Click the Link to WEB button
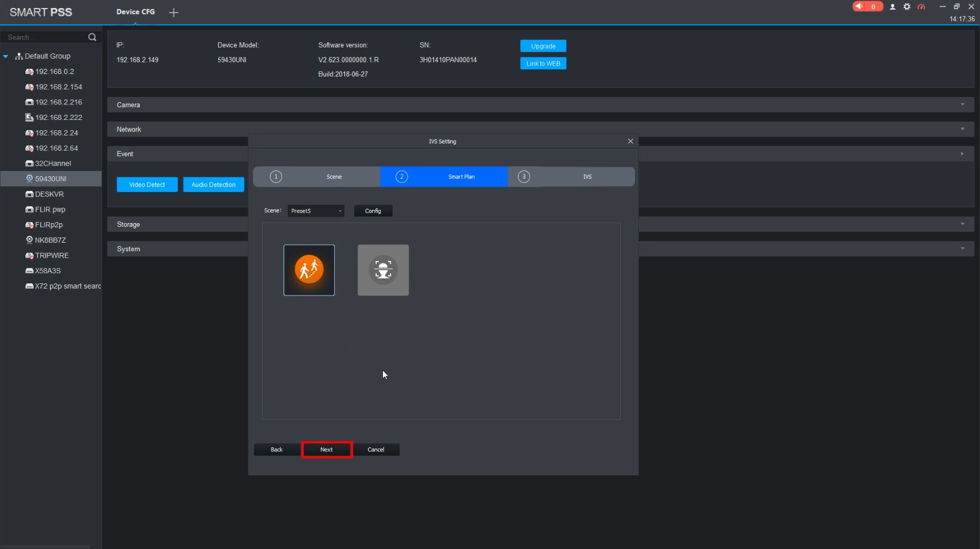The height and width of the screenshot is (549, 980). click(543, 64)
